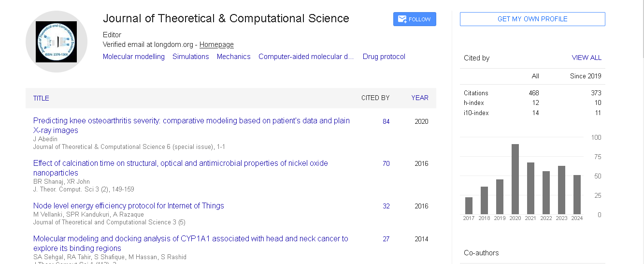Open the Drug protocol topic link
The height and width of the screenshot is (264, 644).
click(384, 57)
